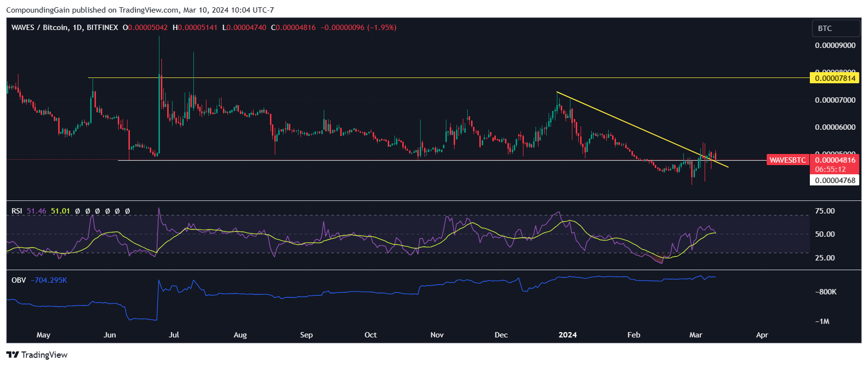The image size is (868, 366).
Task: Click the red 0.00004816 current price label
Action: point(835,160)
